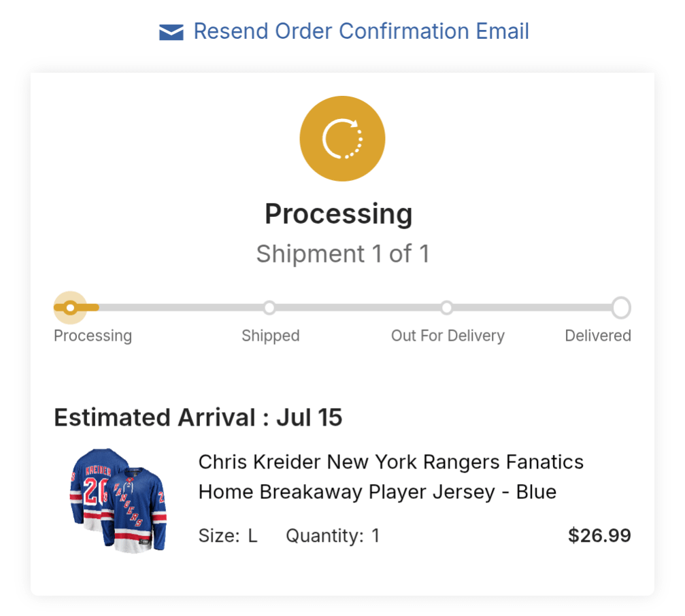The height and width of the screenshot is (616, 685).
Task: Click the Quantity: 1 value
Action: (333, 535)
